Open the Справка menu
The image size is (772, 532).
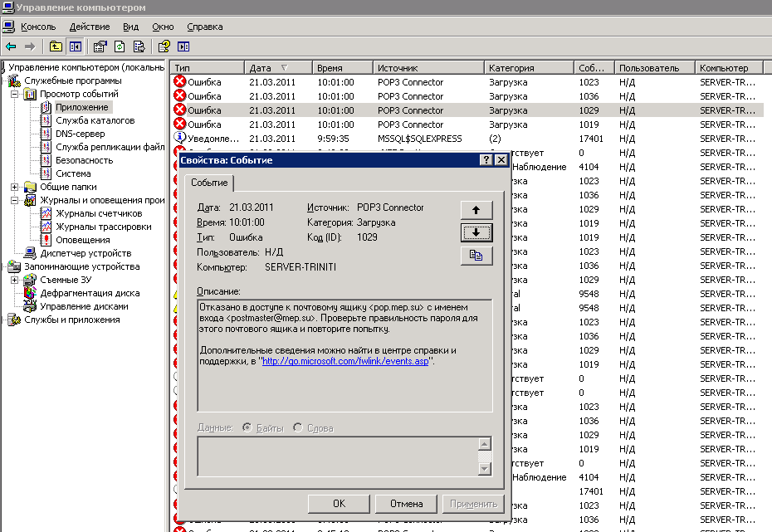pos(205,27)
